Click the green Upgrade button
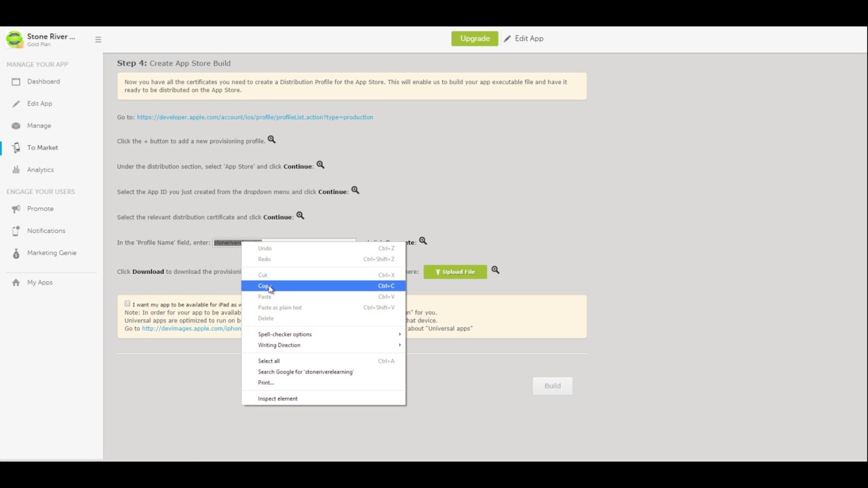868x488 pixels. (475, 39)
